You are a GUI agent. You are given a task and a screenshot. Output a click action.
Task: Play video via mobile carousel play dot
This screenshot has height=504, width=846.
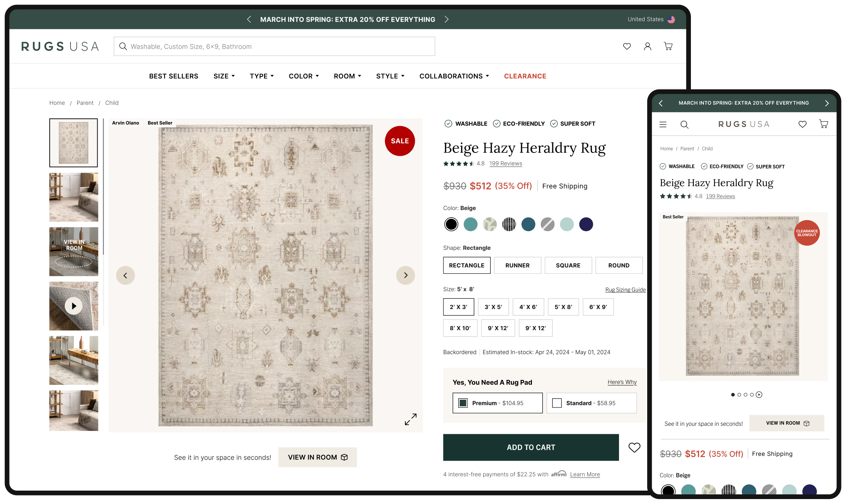759,395
